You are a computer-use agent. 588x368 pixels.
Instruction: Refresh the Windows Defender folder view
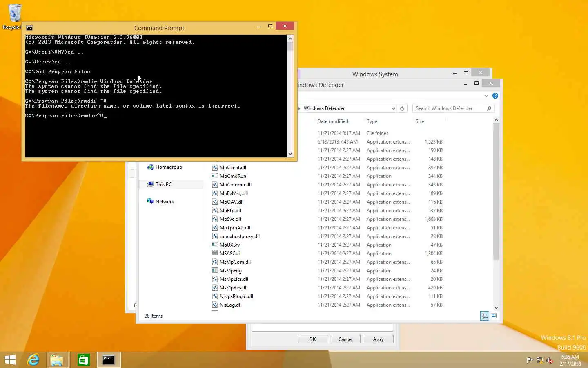pyautogui.click(x=402, y=108)
